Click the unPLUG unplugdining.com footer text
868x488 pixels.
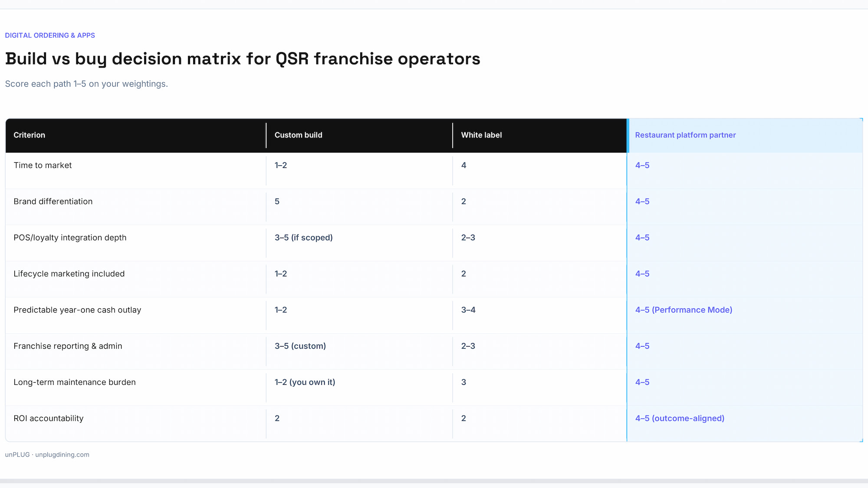click(47, 455)
